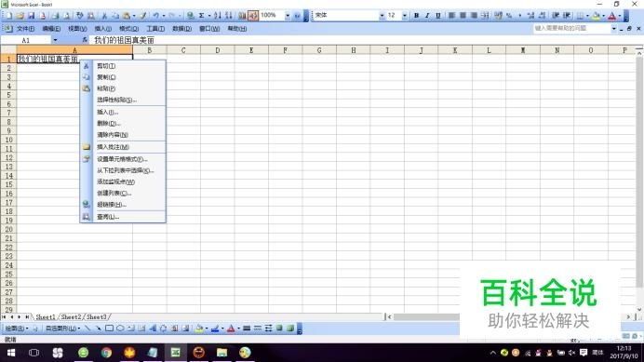
Task: Click the Save floppy disk icon
Action: coord(31,16)
